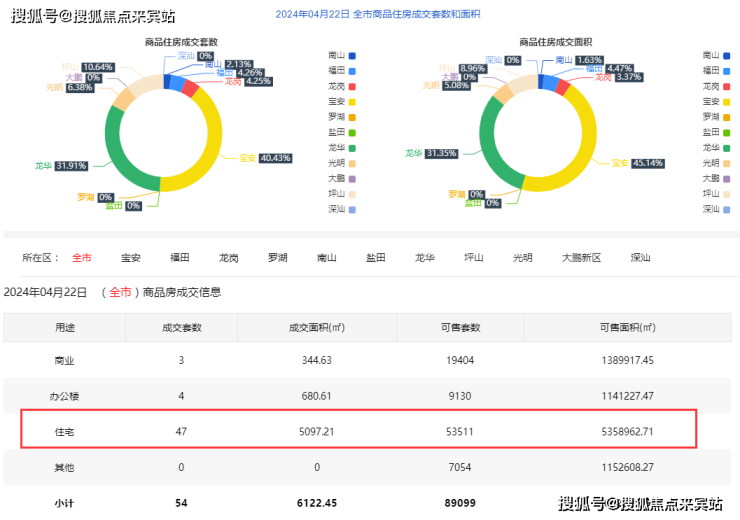
Task: Toggle 罗湖 legend swatch in 成交套数 chart
Action: point(352,117)
